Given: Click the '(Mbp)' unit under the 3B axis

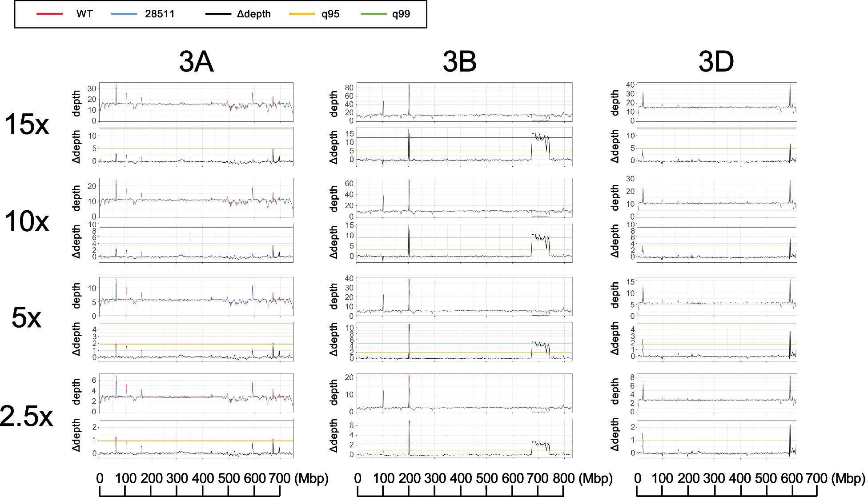Looking at the screenshot, I should coord(595,478).
